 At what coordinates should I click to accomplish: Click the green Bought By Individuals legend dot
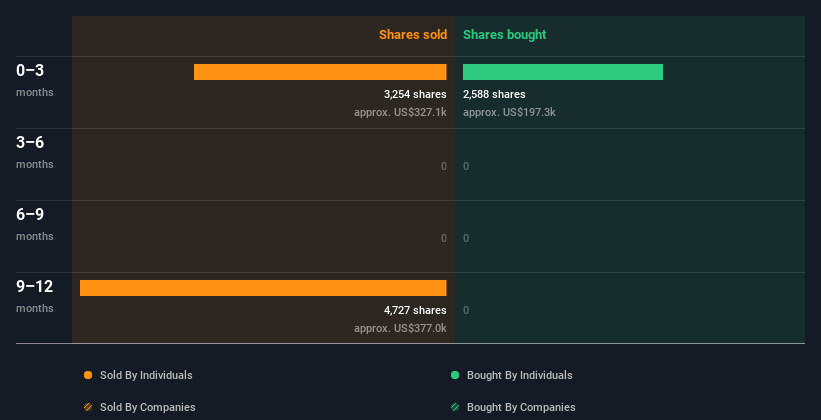(x=455, y=375)
